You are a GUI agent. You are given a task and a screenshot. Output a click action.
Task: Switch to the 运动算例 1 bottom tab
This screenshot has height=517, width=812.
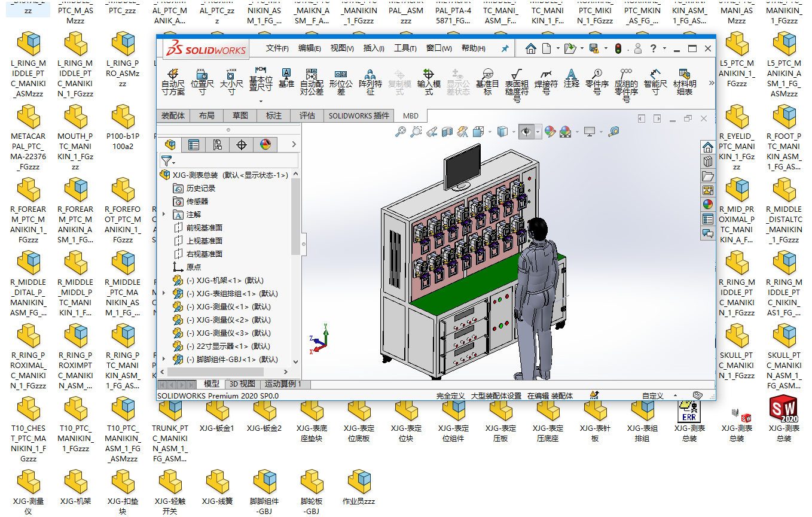pyautogui.click(x=283, y=384)
